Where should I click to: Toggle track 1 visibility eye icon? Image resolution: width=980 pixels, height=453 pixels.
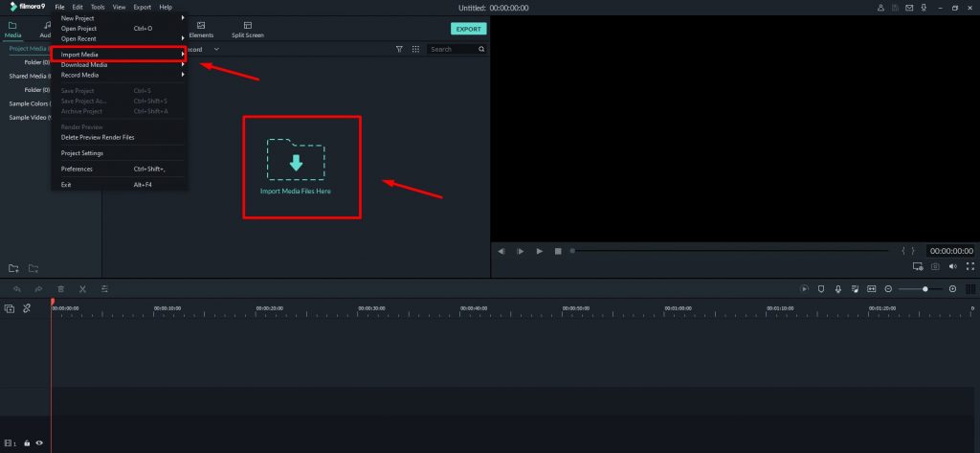point(39,443)
